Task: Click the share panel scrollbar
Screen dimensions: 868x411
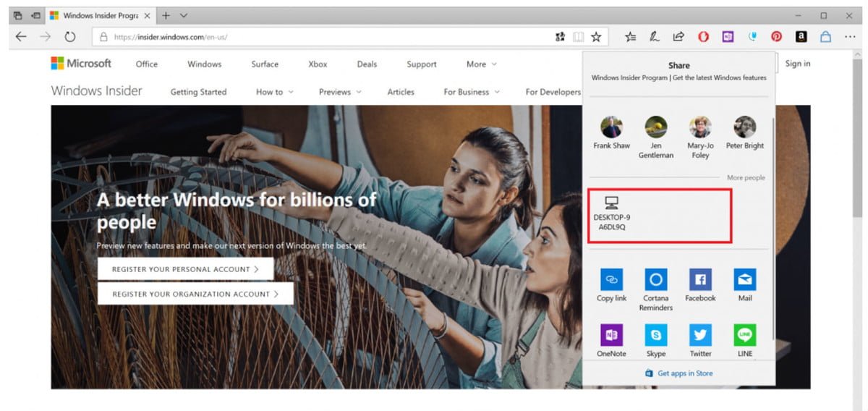Action: pyautogui.click(x=773, y=228)
